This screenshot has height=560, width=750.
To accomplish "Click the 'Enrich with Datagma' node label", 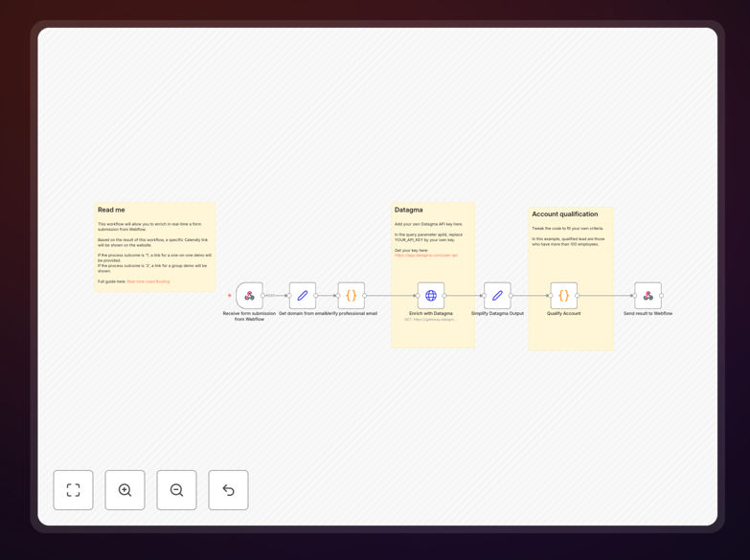I will coord(431,314).
